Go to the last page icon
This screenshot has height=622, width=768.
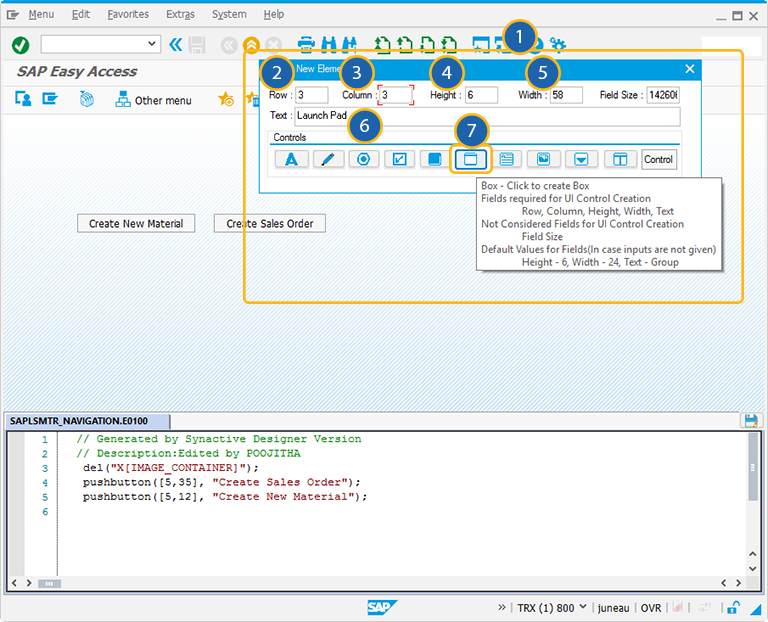point(449,45)
